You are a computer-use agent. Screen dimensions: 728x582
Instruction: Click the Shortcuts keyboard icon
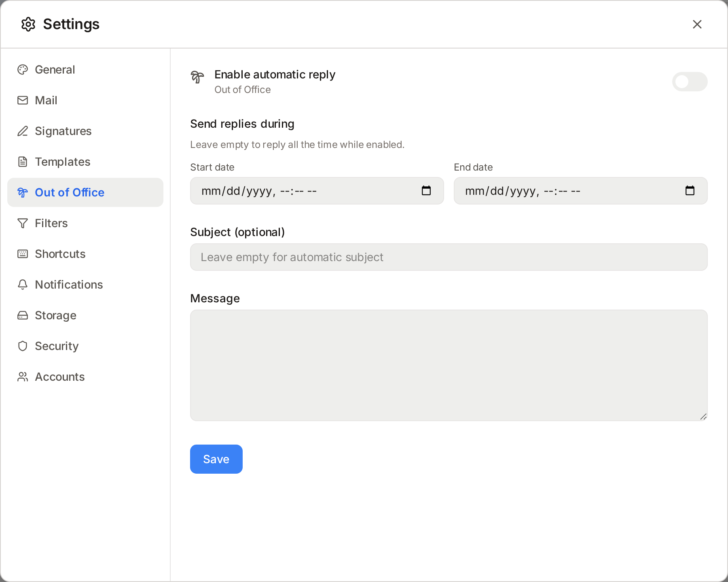pyautogui.click(x=23, y=254)
